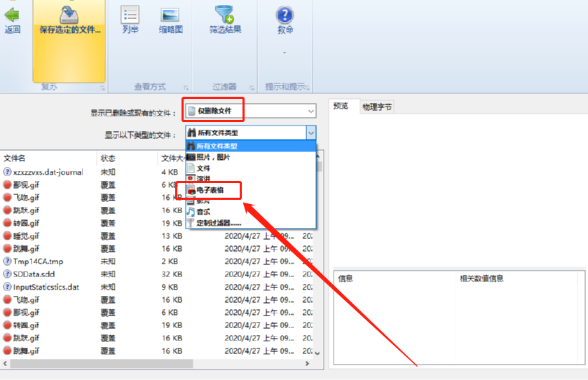The image size is (588, 380).
Task: Sort by the 状态 column header
Action: [x=127, y=158]
